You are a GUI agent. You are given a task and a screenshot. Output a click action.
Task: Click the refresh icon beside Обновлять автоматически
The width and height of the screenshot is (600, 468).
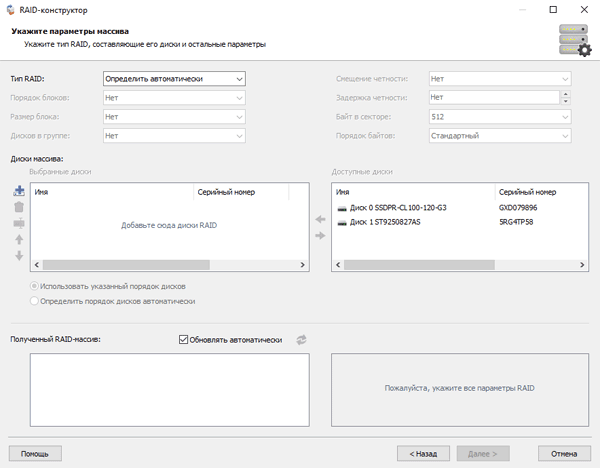tap(301, 339)
